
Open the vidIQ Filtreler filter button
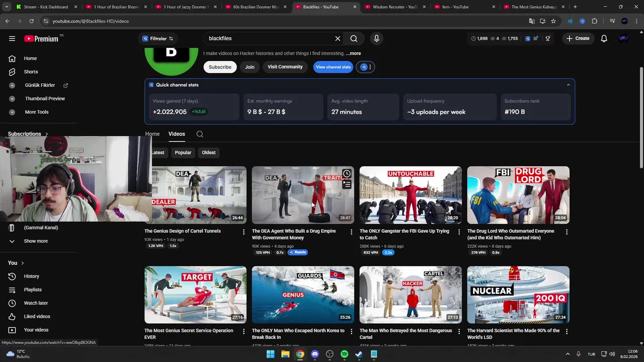click(157, 39)
